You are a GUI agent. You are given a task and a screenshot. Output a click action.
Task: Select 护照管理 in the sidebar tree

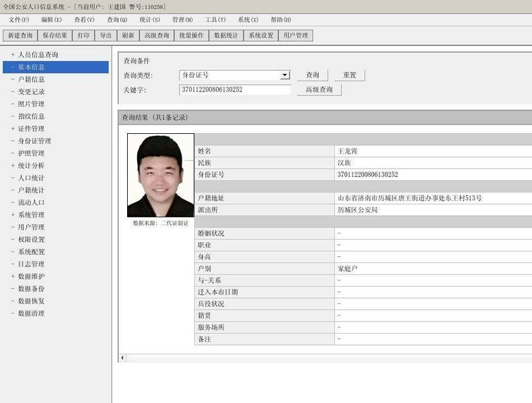click(x=31, y=153)
